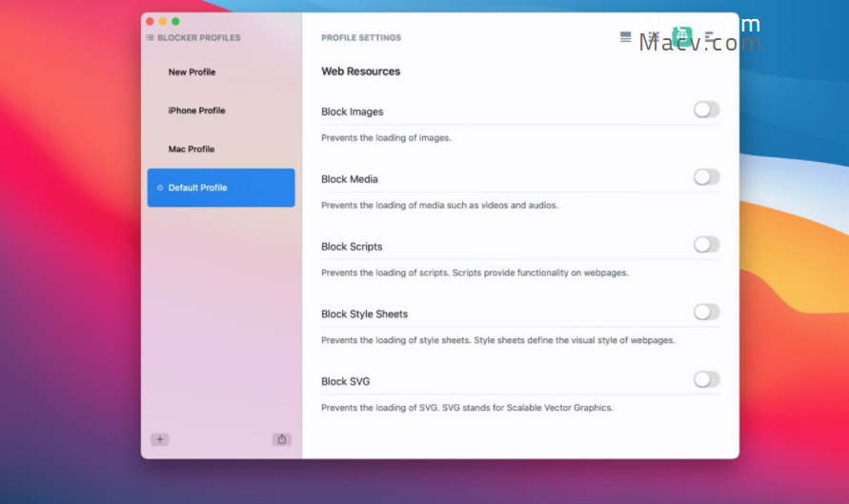Click the active-profile circle indicator on Default Profile
Screen dimensions: 849x504
pos(160,188)
